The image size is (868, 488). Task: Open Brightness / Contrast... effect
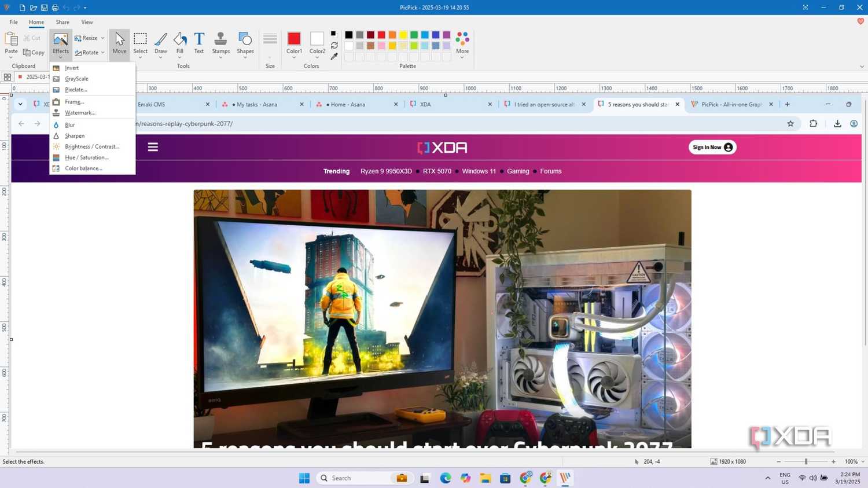coord(93,146)
